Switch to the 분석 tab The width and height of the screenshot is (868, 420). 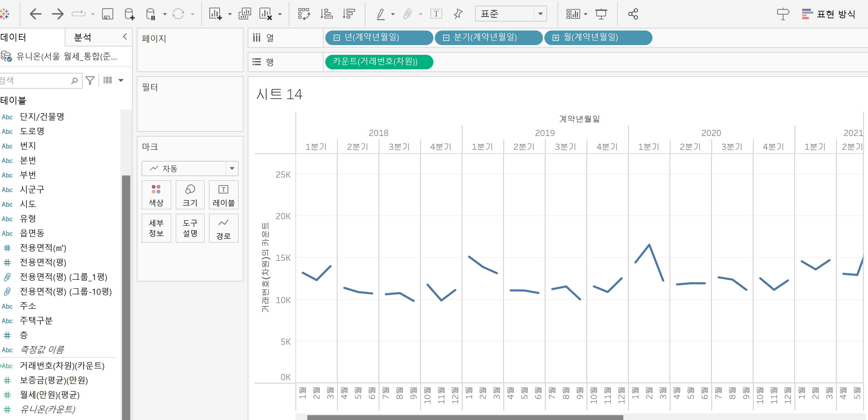coord(82,37)
